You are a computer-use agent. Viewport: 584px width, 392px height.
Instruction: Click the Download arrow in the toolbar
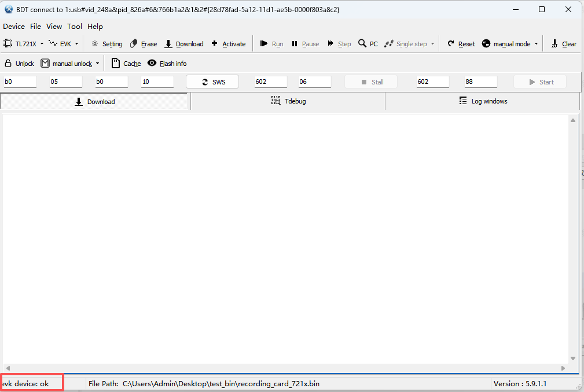(x=168, y=43)
